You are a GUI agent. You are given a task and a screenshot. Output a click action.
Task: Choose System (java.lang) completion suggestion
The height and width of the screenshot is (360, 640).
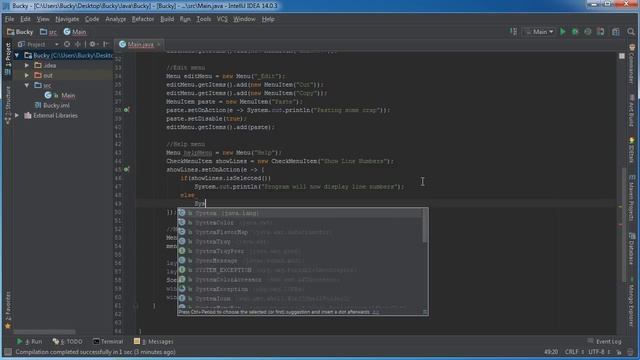[x=300, y=213]
